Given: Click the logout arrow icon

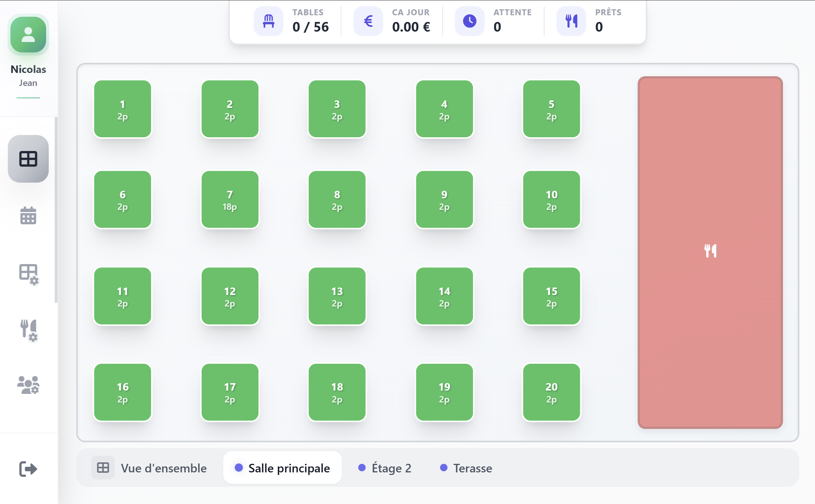Looking at the screenshot, I should pos(28,469).
